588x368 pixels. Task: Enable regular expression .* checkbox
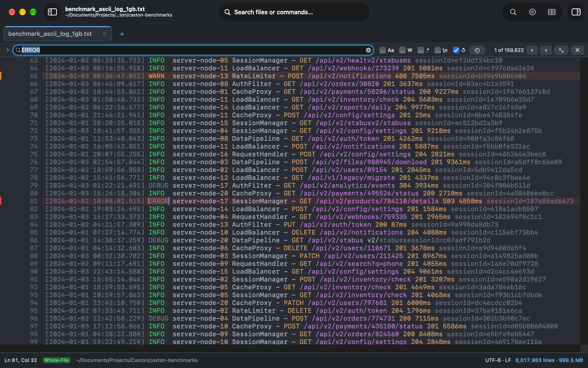[x=421, y=50]
